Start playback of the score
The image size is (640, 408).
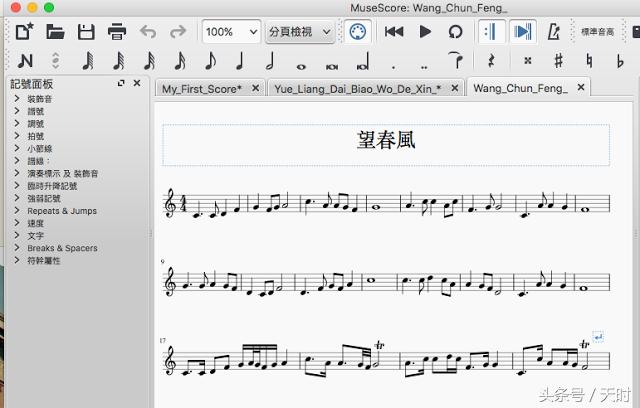[425, 31]
